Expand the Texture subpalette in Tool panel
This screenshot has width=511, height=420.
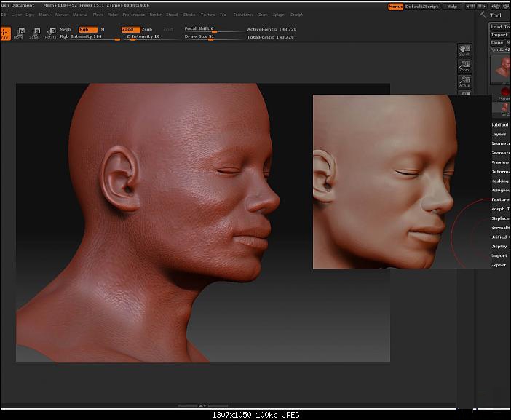(500, 199)
